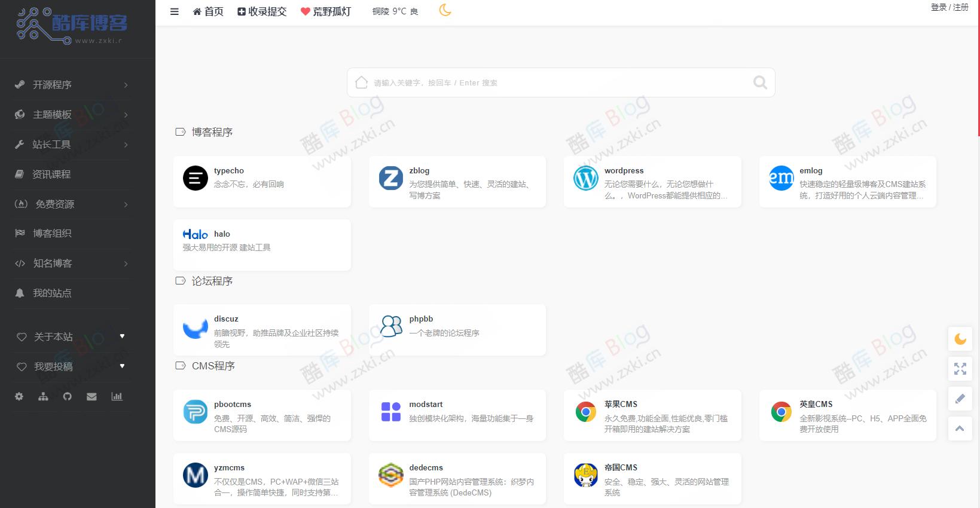Expand the 站长工具 sidebar chevron

[x=126, y=145]
